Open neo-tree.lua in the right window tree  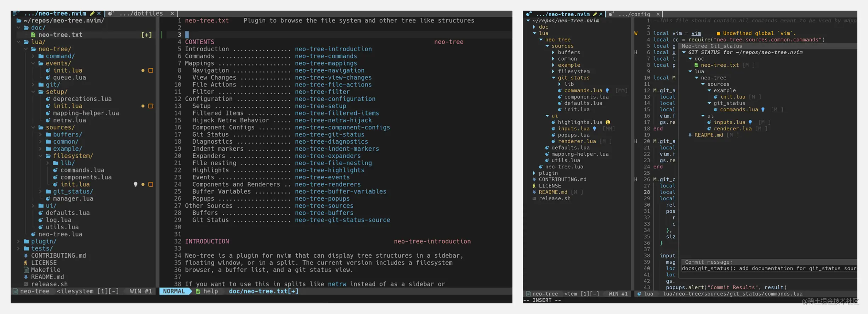tap(564, 167)
